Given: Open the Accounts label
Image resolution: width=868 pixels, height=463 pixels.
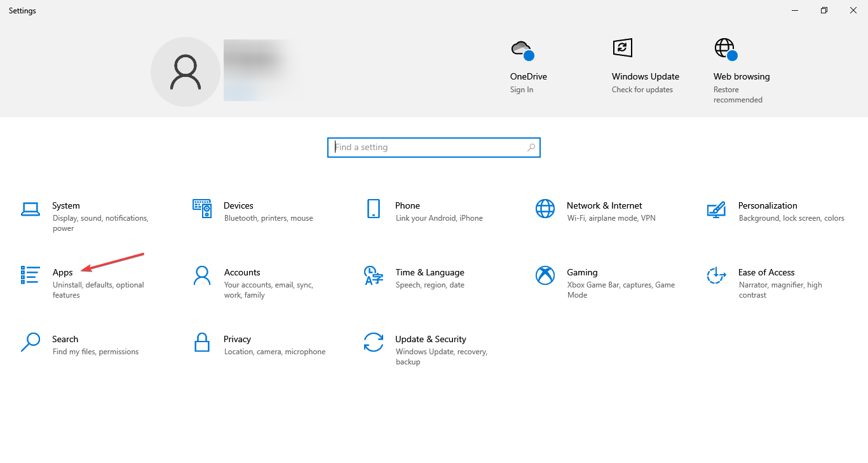Looking at the screenshot, I should click(x=242, y=272).
